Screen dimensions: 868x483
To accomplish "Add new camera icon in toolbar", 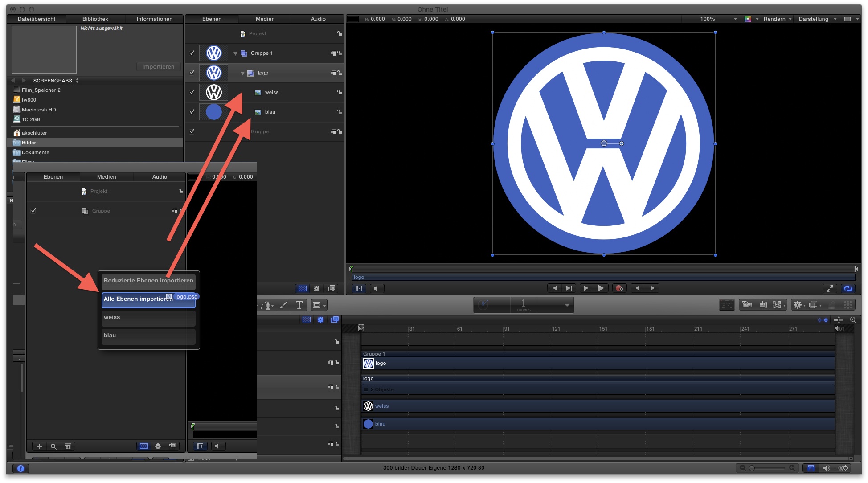I will [x=746, y=305].
